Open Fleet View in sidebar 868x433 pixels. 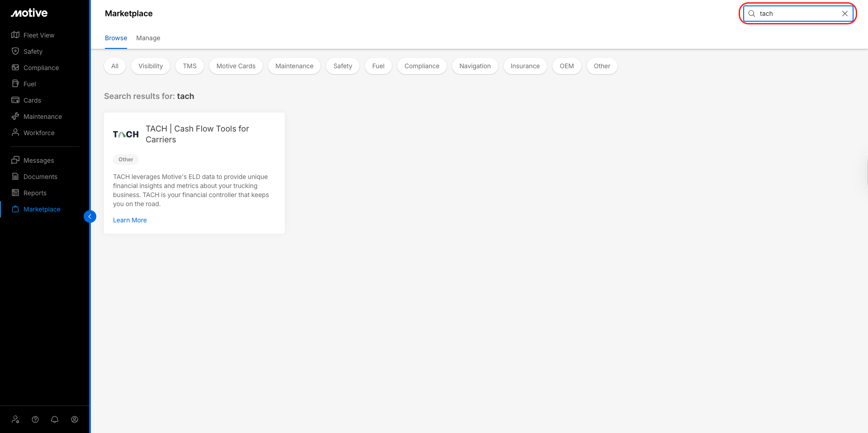pos(39,35)
